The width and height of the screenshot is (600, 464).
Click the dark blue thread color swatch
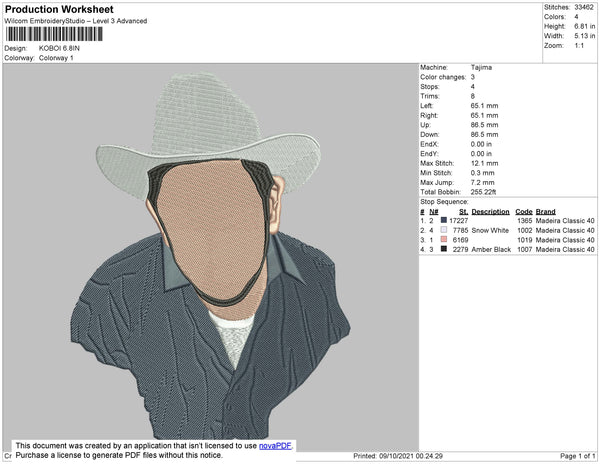click(x=443, y=220)
